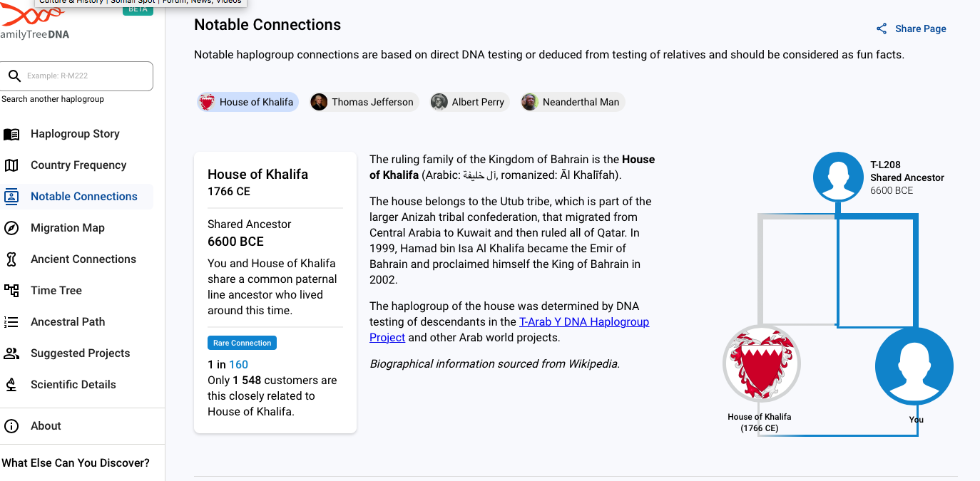Focus the haplogroup search field
980x481 pixels.
(76, 76)
